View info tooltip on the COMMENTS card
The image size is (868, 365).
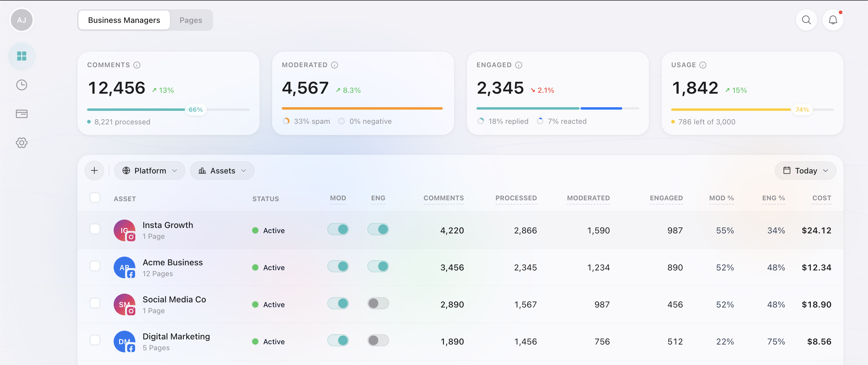coord(137,65)
